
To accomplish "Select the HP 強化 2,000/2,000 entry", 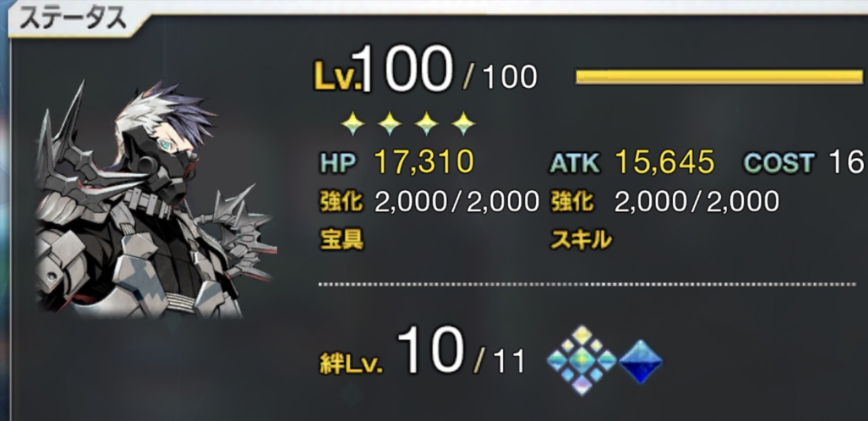I will 429,202.
